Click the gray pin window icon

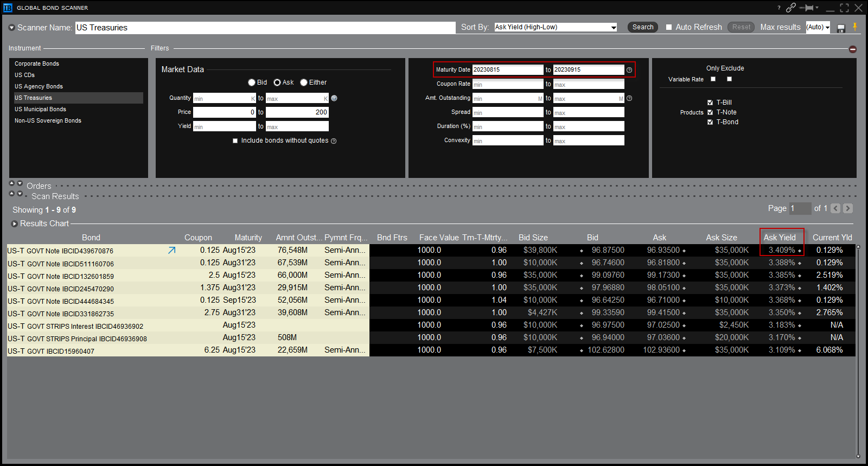tap(807, 8)
